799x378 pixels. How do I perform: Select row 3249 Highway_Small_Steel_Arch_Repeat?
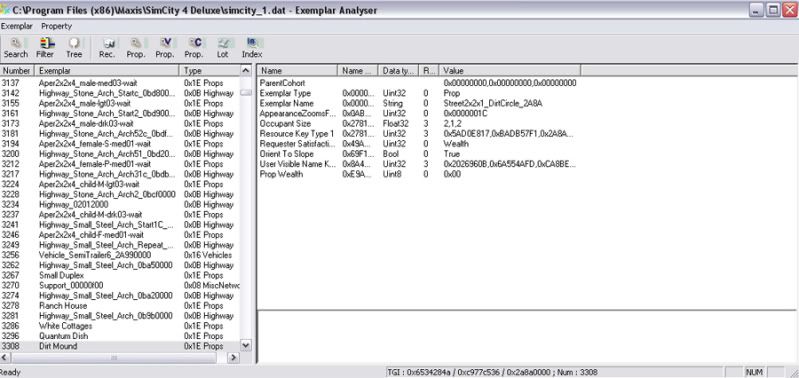[120, 245]
